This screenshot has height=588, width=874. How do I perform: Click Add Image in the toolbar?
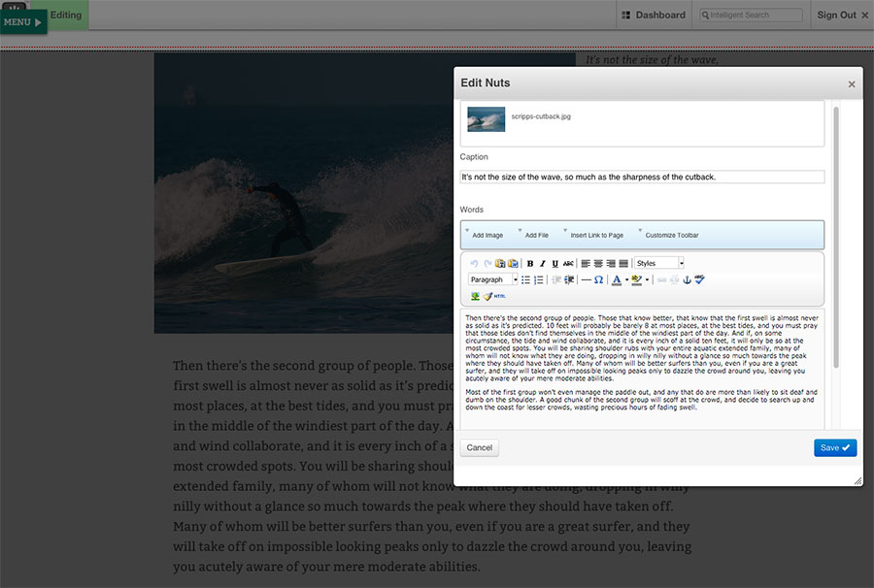tap(487, 235)
